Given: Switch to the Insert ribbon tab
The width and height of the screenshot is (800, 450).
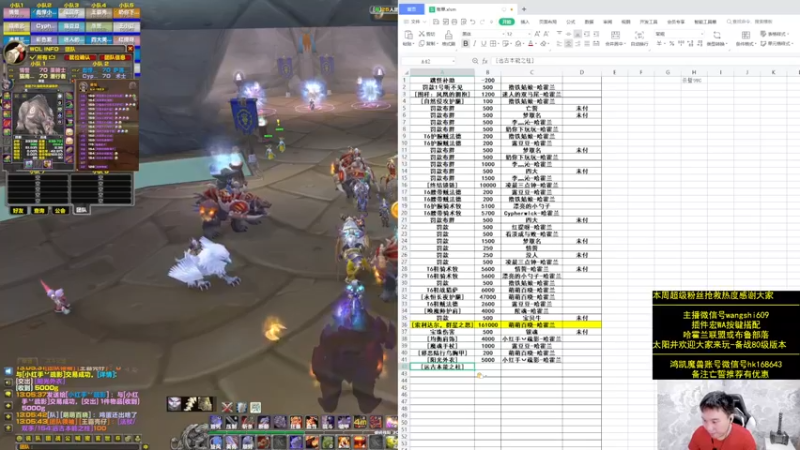Looking at the screenshot, I should (x=525, y=22).
